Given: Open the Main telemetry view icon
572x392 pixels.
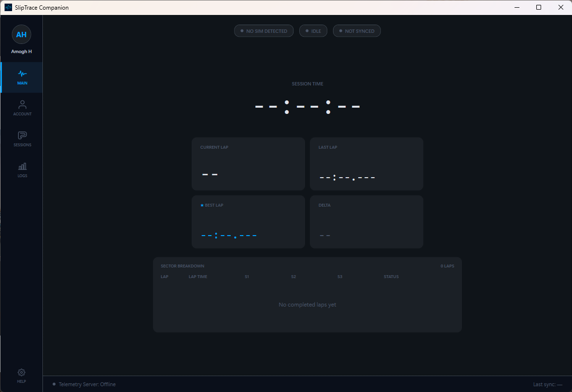Looking at the screenshot, I should 22,73.
